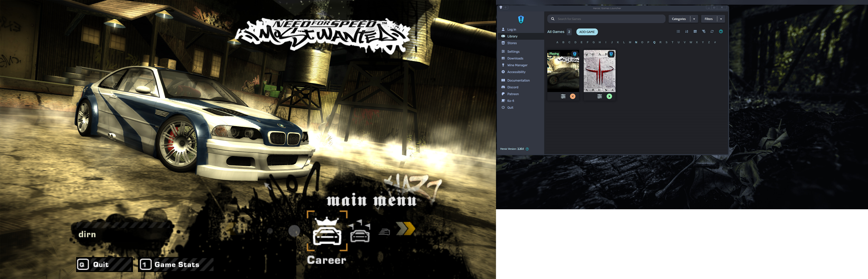Open the cyan help icon
Screen dimensions: 868x279
[721, 32]
